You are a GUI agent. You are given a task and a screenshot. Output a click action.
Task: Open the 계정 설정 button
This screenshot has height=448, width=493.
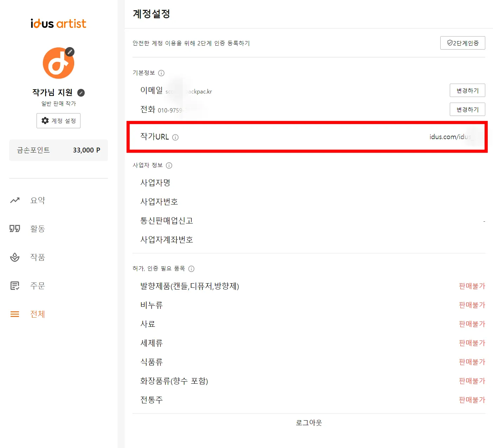[x=58, y=121]
